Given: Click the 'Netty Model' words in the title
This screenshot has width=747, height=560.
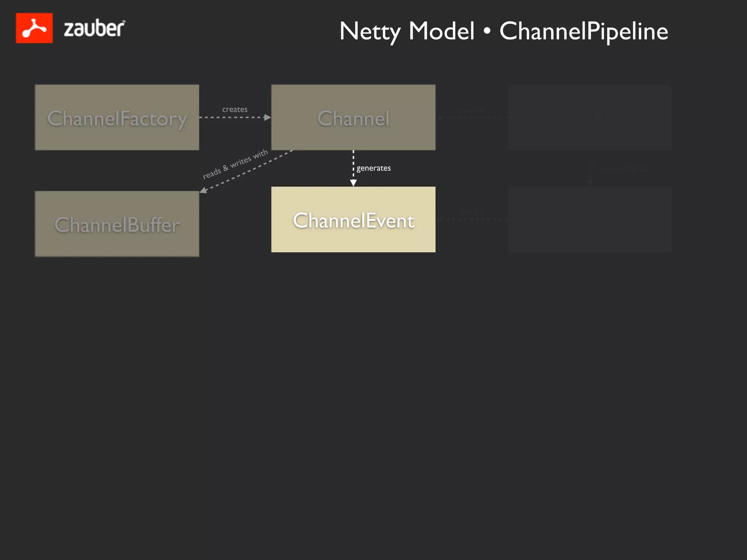Looking at the screenshot, I should point(407,31).
